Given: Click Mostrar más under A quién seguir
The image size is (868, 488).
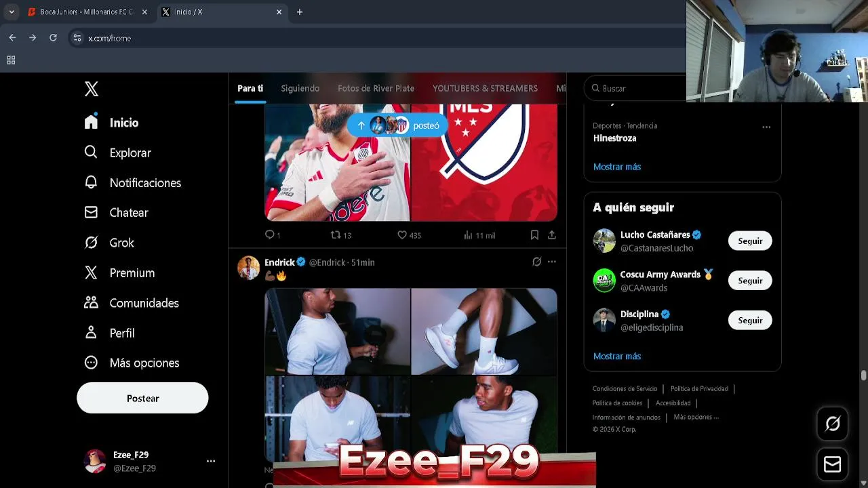Looking at the screenshot, I should point(617,356).
